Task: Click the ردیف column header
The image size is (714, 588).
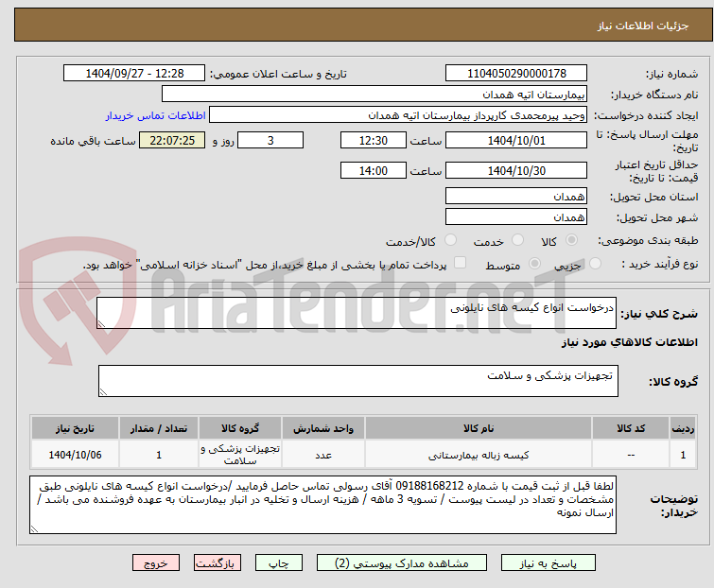Action: pos(683,428)
